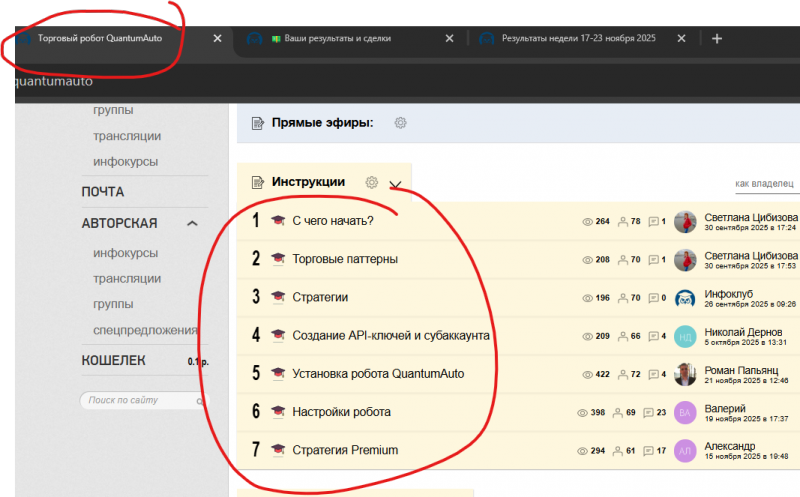Click graduation cap icon of 'Торговые паттерны'

tap(278, 259)
